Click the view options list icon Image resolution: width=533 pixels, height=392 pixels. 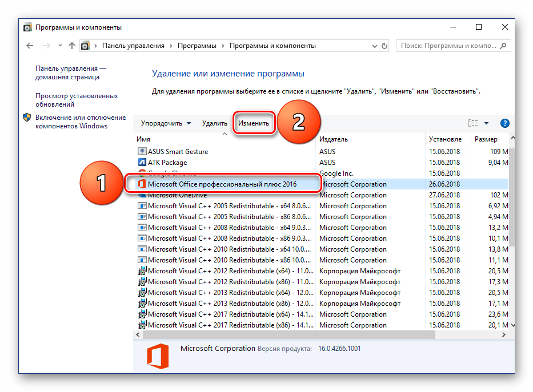click(x=473, y=123)
